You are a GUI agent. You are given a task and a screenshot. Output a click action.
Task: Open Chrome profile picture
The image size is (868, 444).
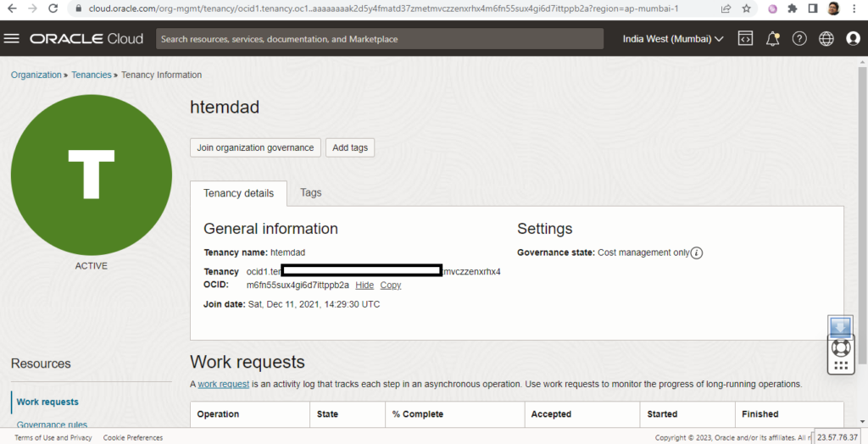coord(833,8)
